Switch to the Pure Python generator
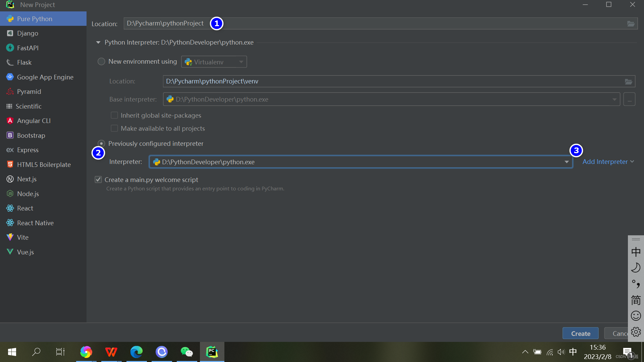Image resolution: width=644 pixels, height=362 pixels. (x=34, y=19)
